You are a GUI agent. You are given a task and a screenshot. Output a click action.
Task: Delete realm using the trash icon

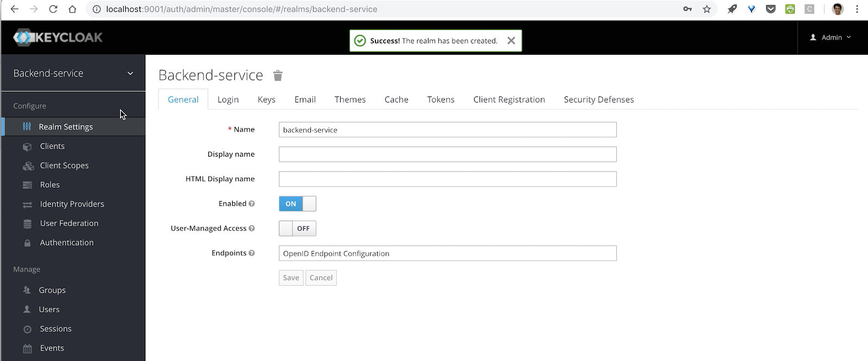click(278, 75)
